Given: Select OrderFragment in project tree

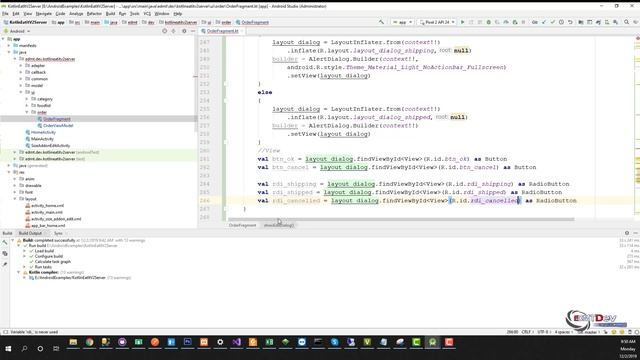Looking at the screenshot, I should point(57,119).
